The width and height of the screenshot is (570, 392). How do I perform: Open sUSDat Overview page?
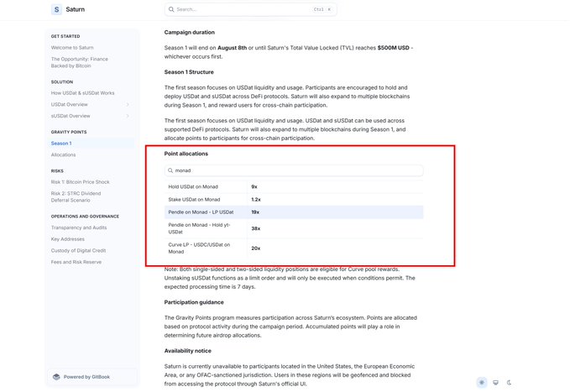(x=71, y=116)
